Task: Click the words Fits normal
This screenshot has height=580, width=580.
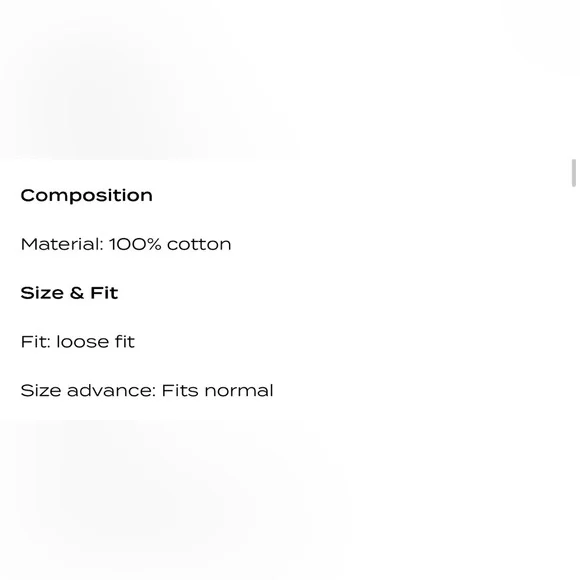Action: click(218, 390)
